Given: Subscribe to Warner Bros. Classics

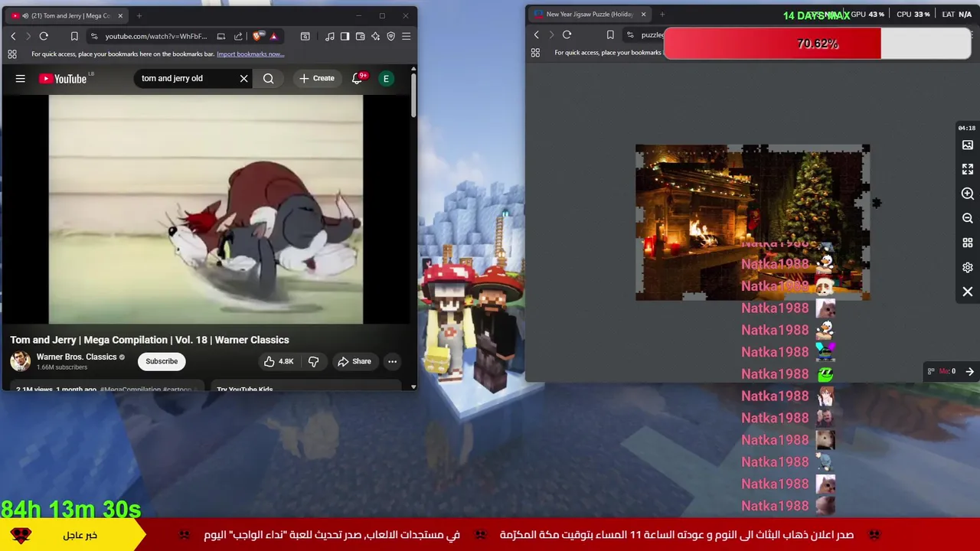Looking at the screenshot, I should [162, 361].
